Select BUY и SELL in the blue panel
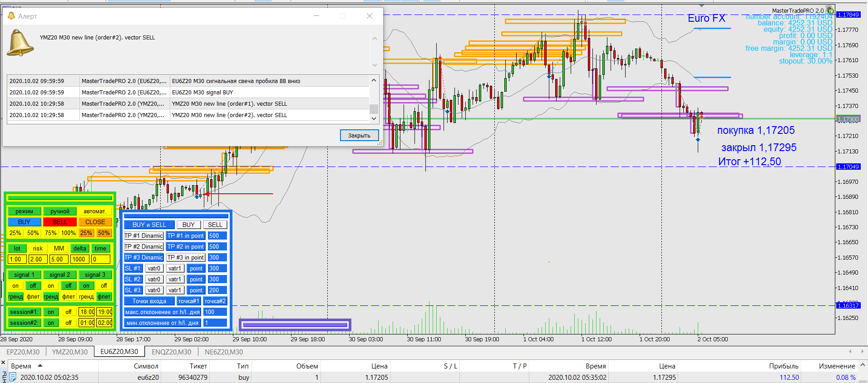Image resolution: width=868 pixels, height=383 pixels. (x=149, y=225)
